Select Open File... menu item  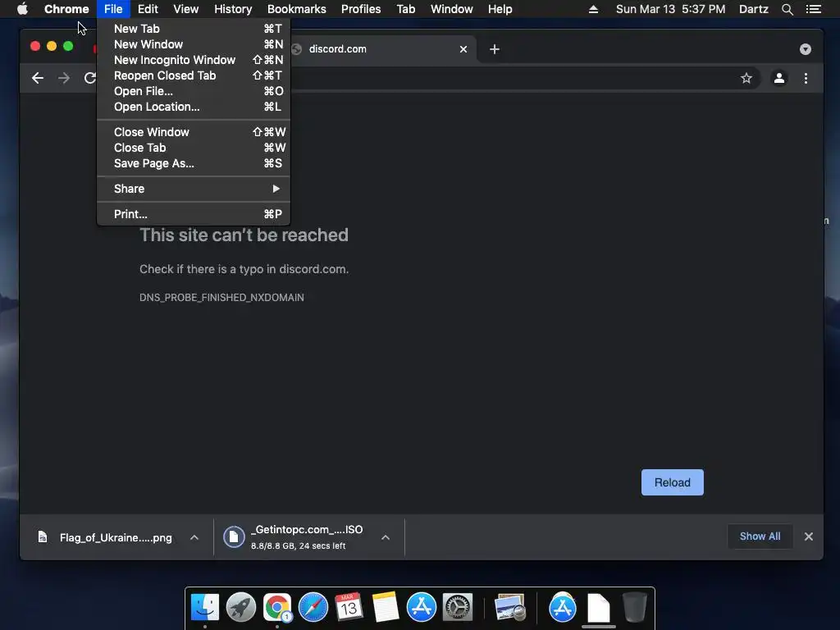click(x=194, y=91)
